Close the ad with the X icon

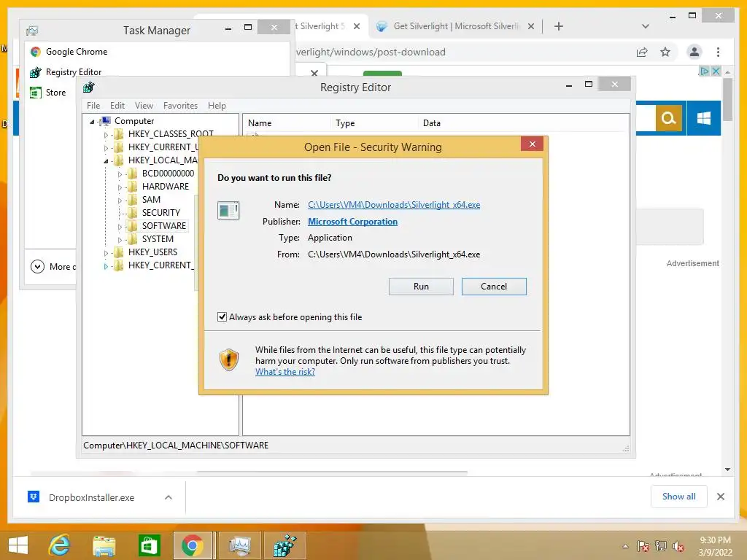[x=716, y=71]
